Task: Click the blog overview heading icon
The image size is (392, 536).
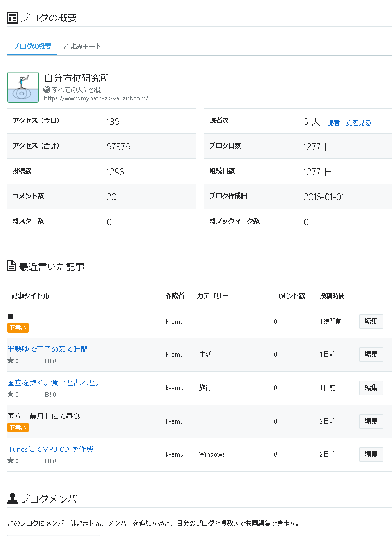Action: 13,17
